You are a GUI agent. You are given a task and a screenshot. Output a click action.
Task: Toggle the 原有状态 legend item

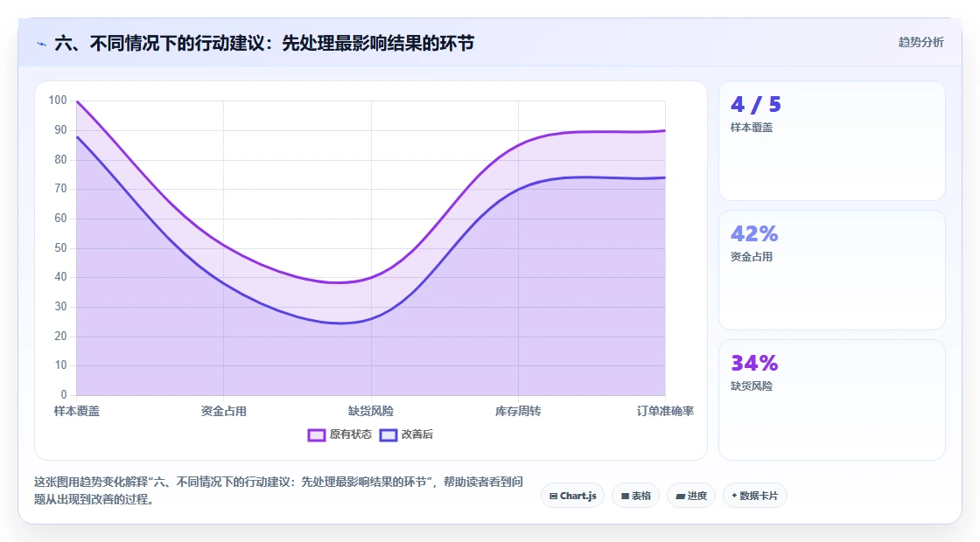click(x=339, y=434)
